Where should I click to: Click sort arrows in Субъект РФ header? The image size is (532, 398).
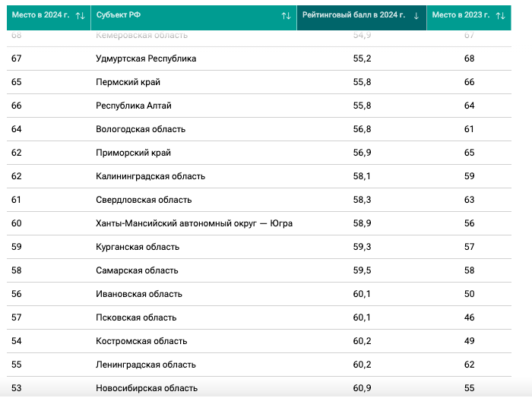tap(286, 16)
